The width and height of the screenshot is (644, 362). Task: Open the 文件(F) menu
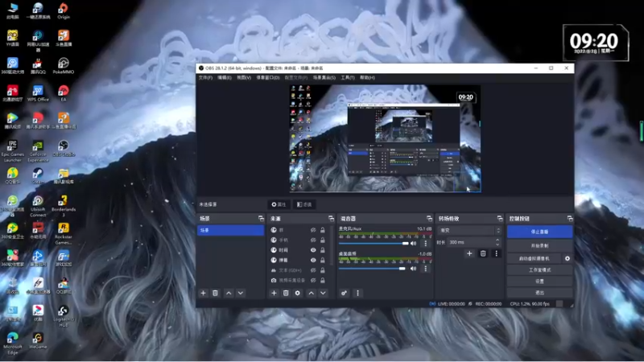(205, 77)
